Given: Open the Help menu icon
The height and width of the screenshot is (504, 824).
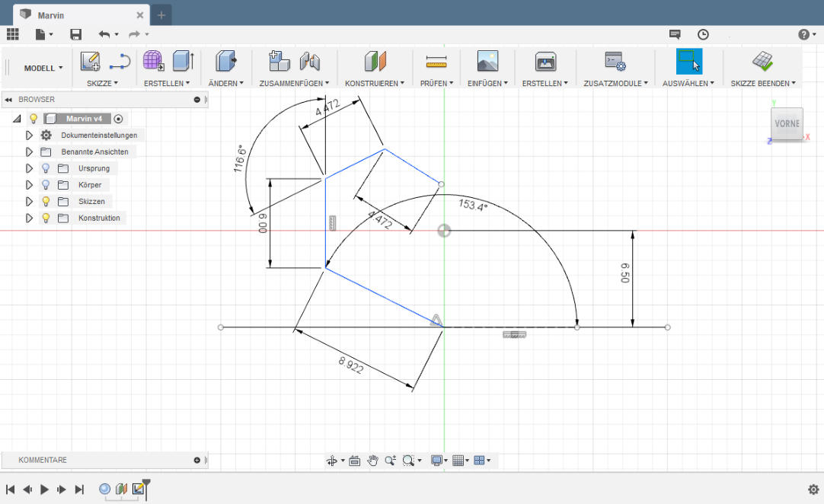Looking at the screenshot, I should click(803, 34).
